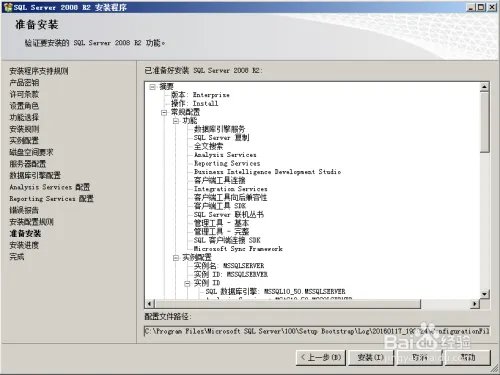
Task: Click the vertical scrollbar down arrow
Action: (484, 294)
